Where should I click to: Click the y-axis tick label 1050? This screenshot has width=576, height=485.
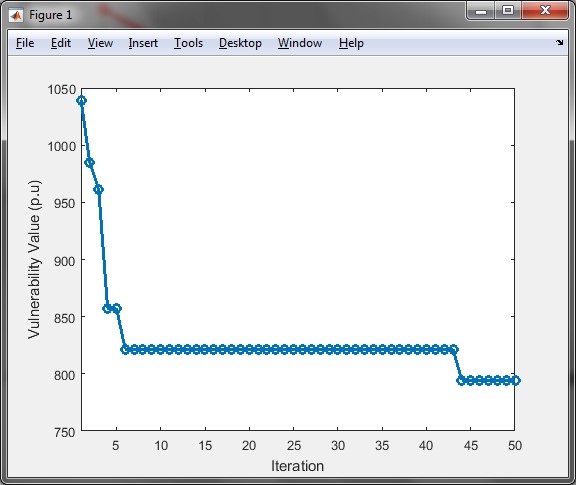pyautogui.click(x=62, y=89)
